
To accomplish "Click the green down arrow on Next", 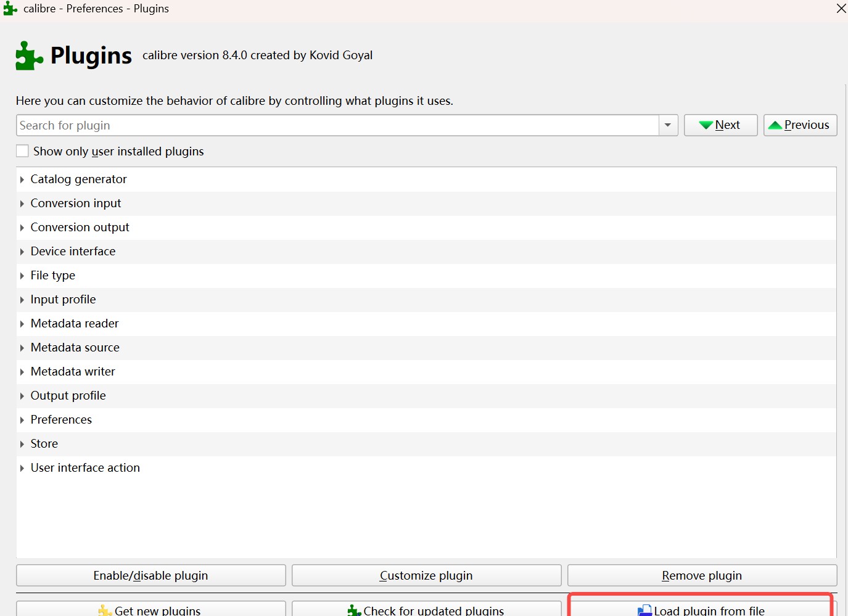I will click(706, 125).
